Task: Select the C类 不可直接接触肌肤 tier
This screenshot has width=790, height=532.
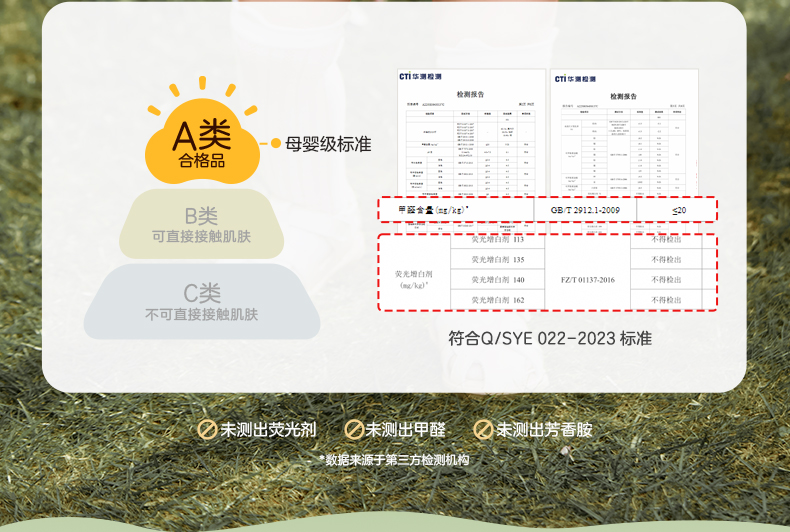Action: (x=202, y=301)
